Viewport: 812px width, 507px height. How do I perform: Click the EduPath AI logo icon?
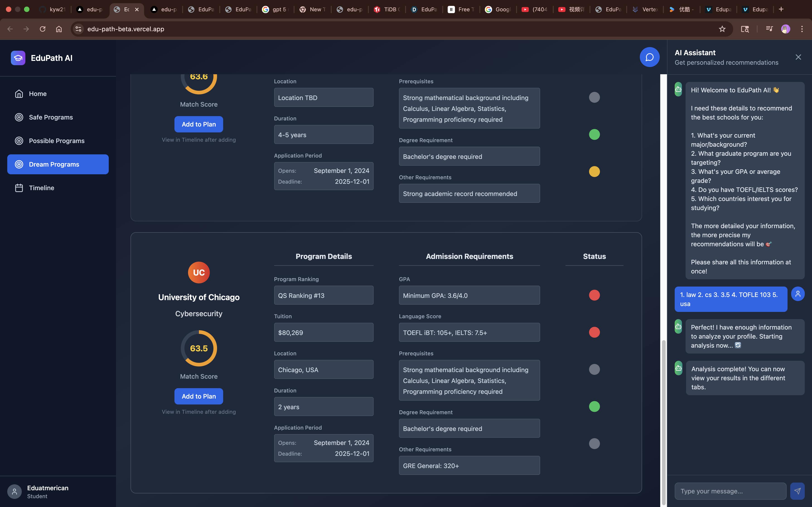tap(18, 58)
